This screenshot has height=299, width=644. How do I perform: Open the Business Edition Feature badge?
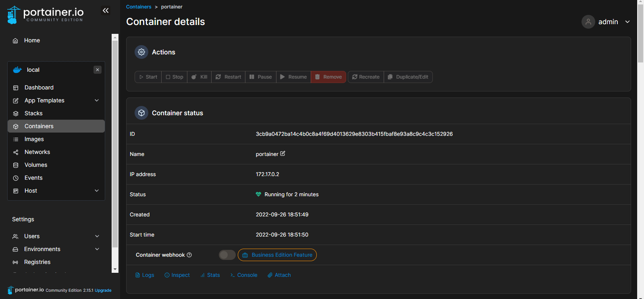[x=277, y=255]
